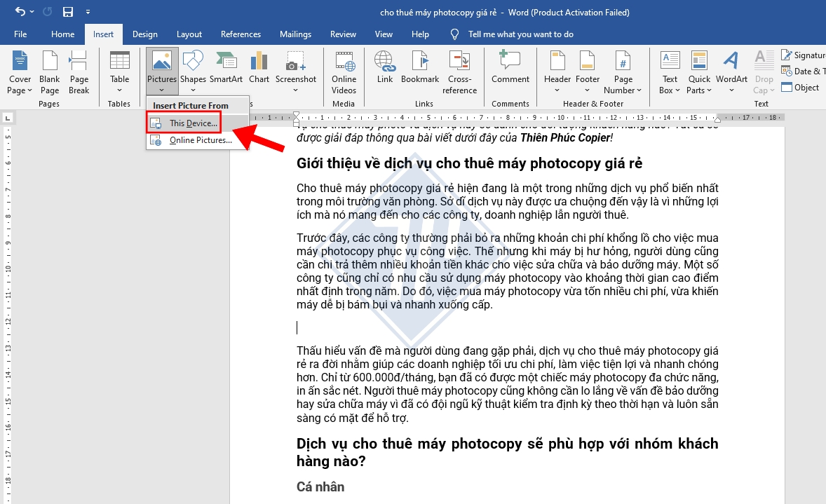
Task: Click the Cross-reference icon
Action: [x=459, y=72]
